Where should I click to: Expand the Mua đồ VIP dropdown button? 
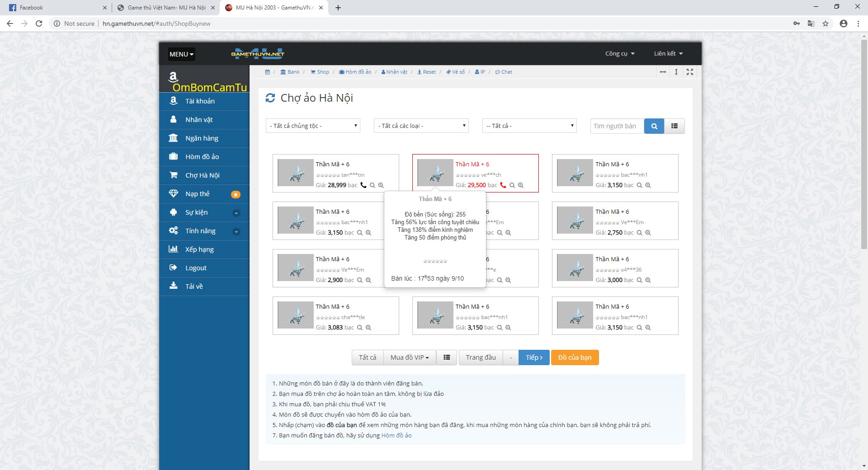(x=410, y=357)
